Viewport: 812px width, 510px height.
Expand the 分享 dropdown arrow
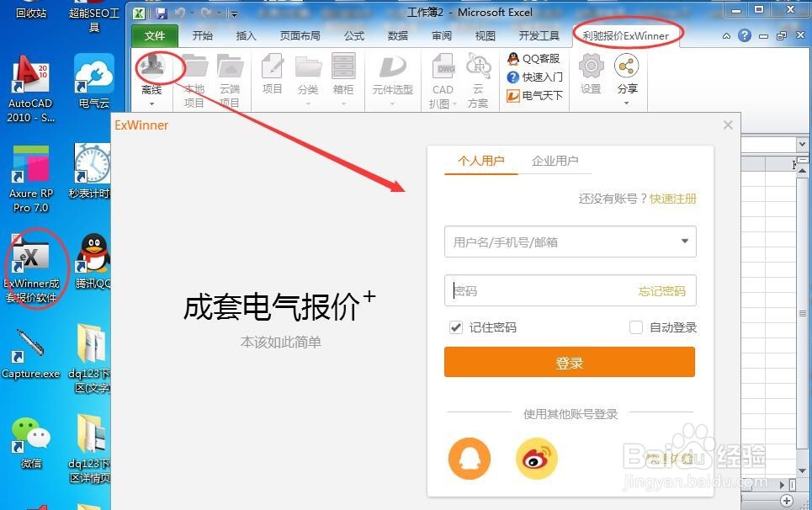pos(627,103)
